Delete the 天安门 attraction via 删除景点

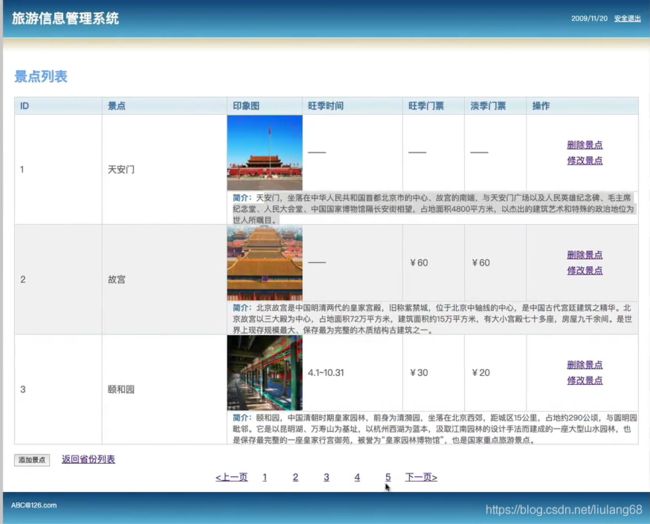pyautogui.click(x=585, y=145)
